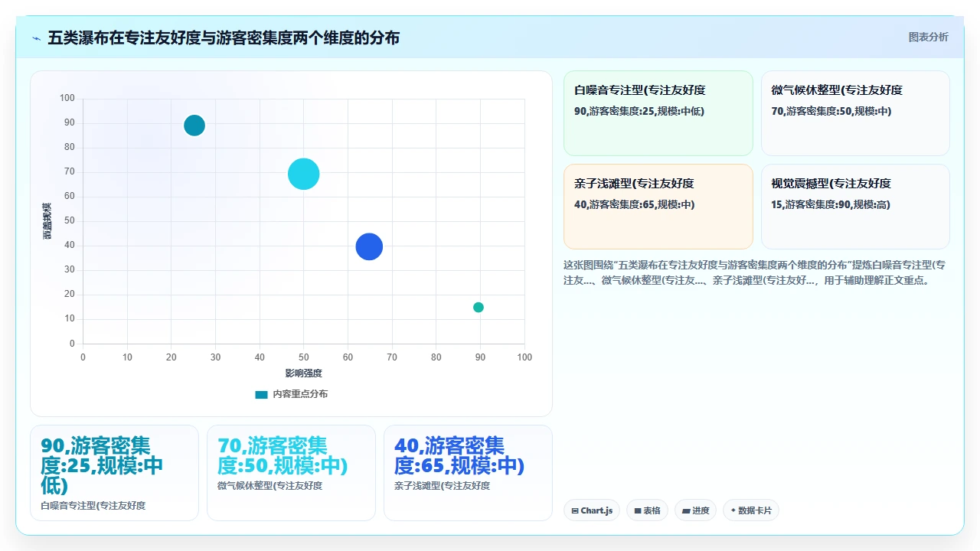
Task: Click the small green bubble at 15
Action: click(479, 308)
